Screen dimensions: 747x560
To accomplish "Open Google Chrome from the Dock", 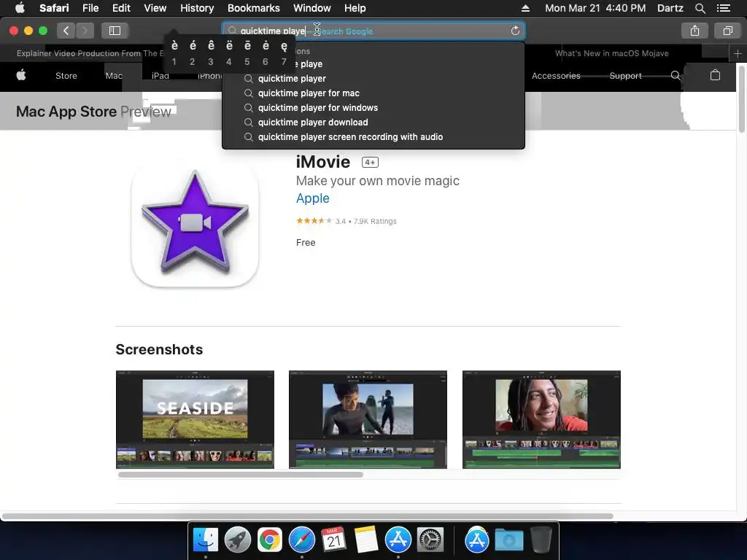I will click(x=270, y=540).
